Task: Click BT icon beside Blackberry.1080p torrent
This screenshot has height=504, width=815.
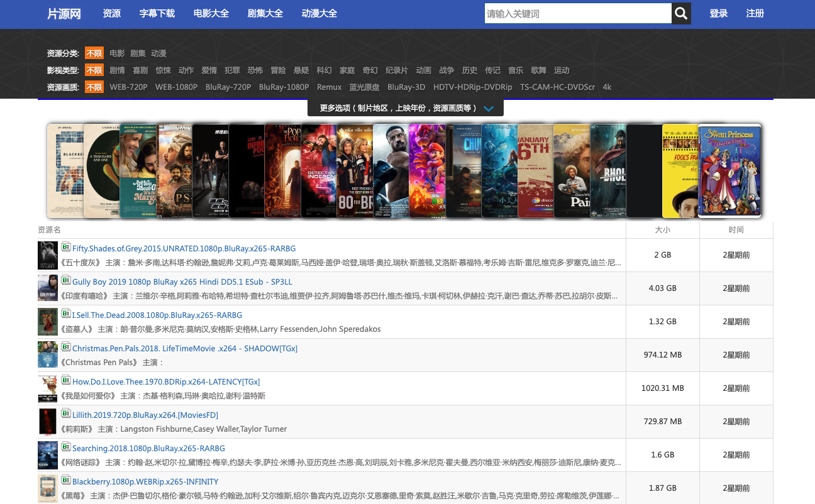Action: pos(65,479)
